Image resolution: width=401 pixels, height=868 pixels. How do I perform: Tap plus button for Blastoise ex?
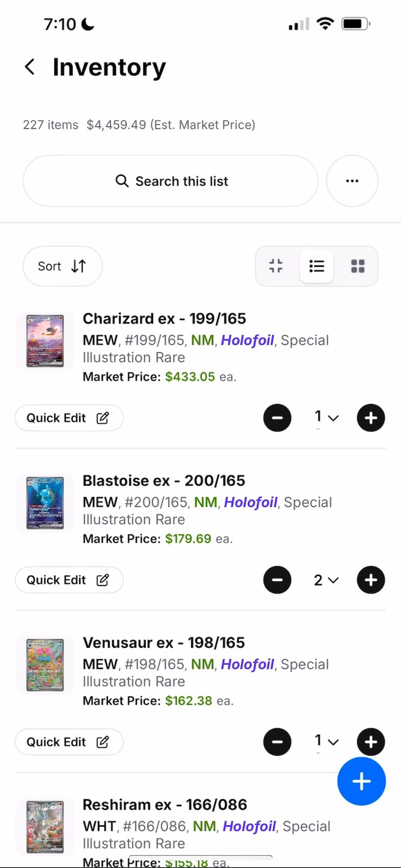pos(371,580)
